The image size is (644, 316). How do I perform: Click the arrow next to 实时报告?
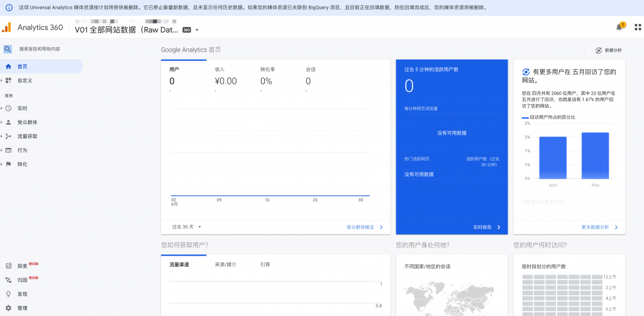point(499,227)
